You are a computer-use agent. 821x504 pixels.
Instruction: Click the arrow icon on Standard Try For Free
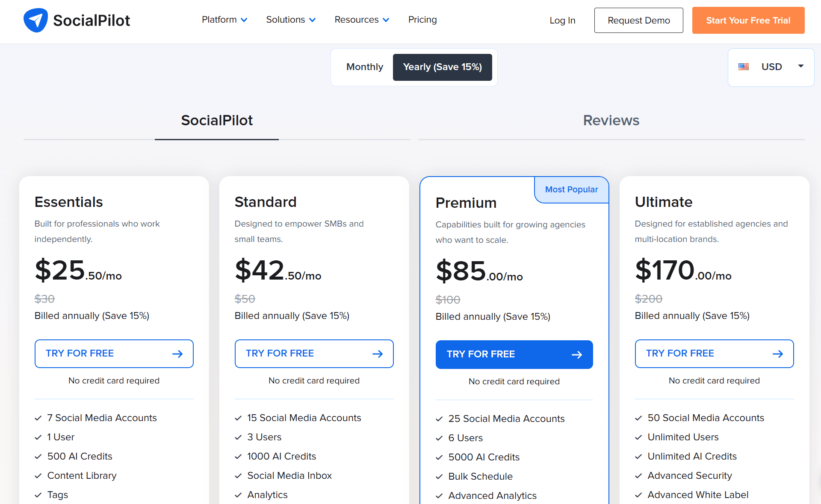[377, 354]
